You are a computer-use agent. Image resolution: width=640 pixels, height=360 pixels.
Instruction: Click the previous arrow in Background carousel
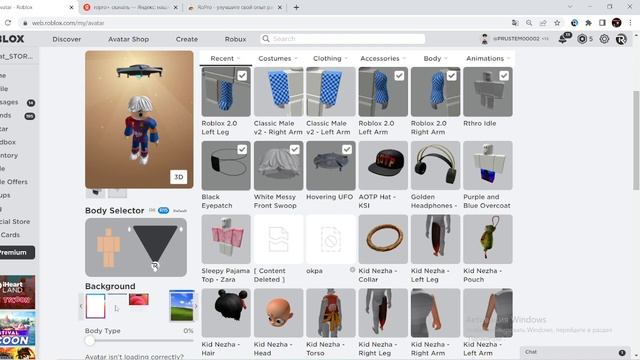pyautogui.click(x=81, y=306)
